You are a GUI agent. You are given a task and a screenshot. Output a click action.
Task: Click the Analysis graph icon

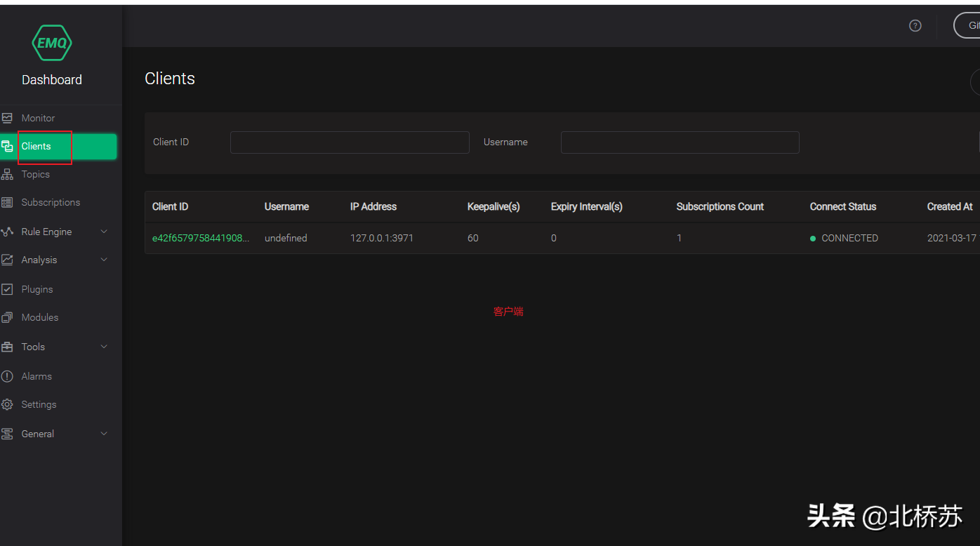pyautogui.click(x=7, y=260)
